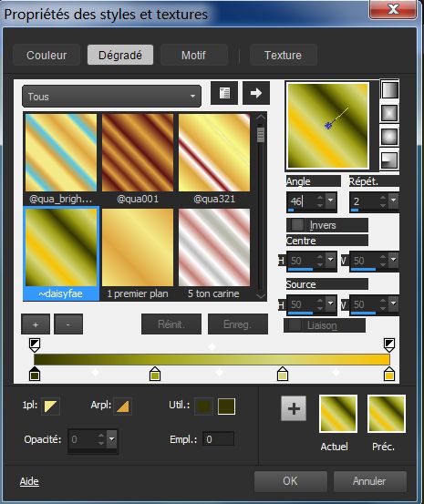The image size is (424, 504).
Task: Click the 1pl foreground color stop icon
Action: pos(50,406)
